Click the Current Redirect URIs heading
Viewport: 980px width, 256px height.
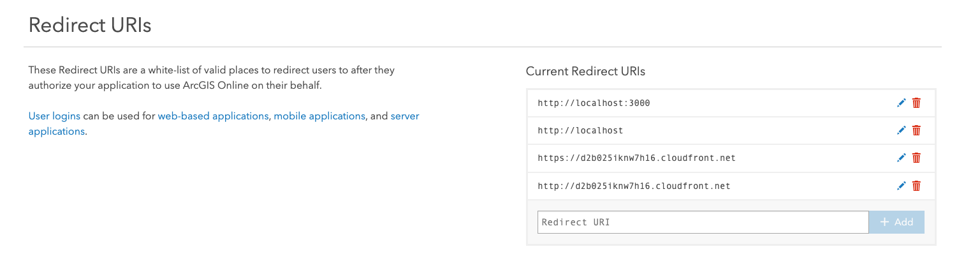(x=585, y=72)
